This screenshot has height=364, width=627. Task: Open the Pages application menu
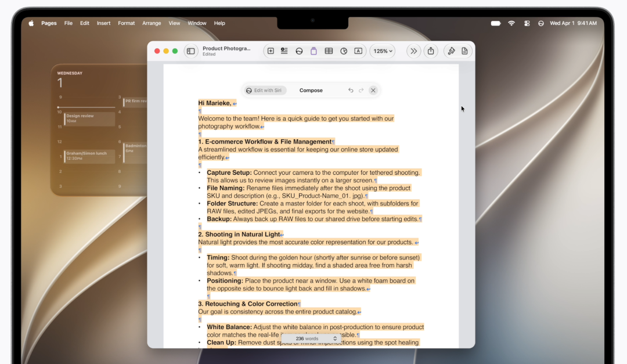pos(49,23)
